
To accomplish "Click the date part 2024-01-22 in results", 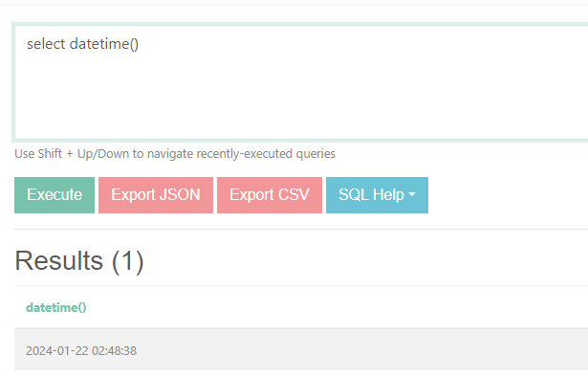I will pyautogui.click(x=57, y=351).
